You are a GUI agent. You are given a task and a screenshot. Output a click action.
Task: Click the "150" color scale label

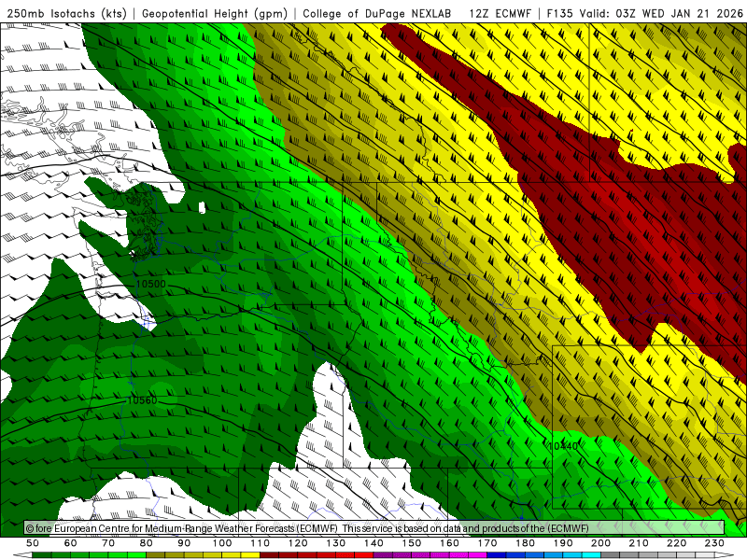[411, 543]
